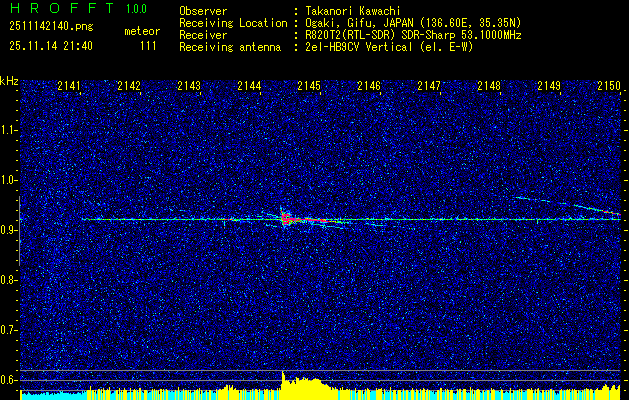Click the 0.9 kHz axis label
Viewport: 629px width, 400px height.
tap(8, 230)
